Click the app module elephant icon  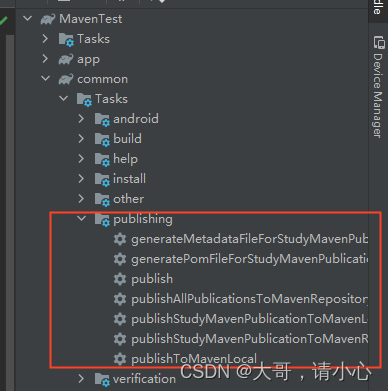point(66,59)
